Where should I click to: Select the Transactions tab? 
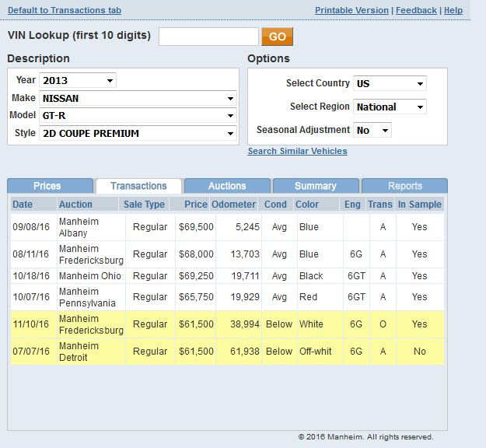coord(138,186)
